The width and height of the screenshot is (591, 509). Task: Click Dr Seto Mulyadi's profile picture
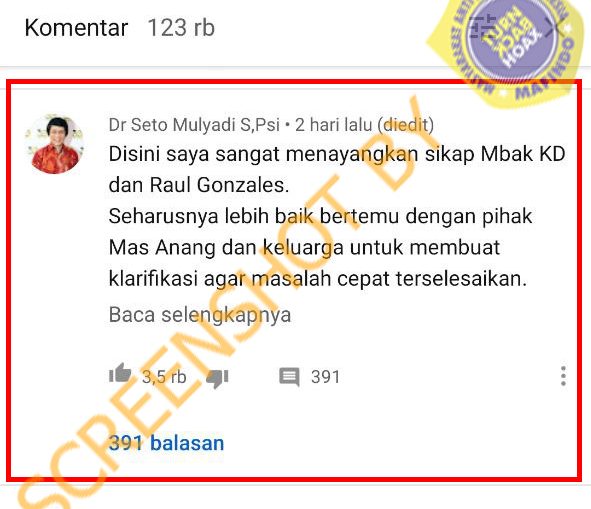tap(55, 144)
